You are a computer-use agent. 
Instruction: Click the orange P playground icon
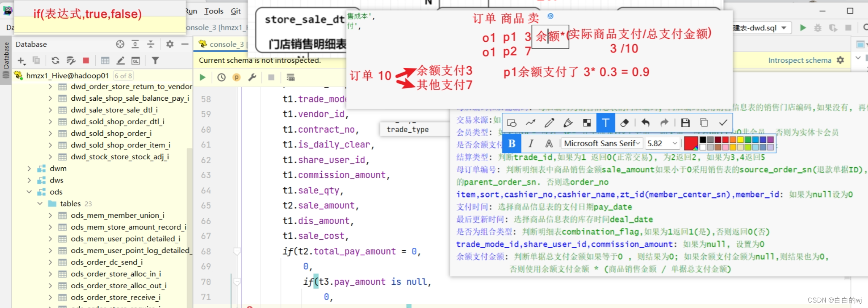point(237,78)
